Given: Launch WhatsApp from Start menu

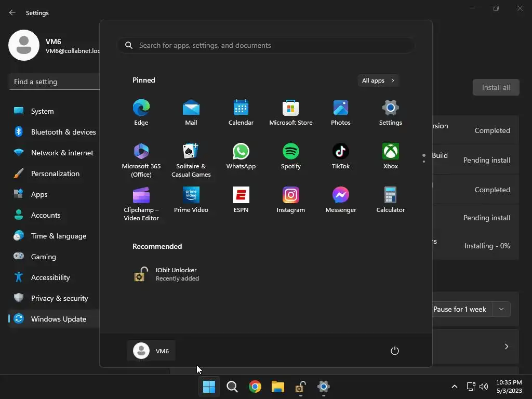Looking at the screenshot, I should coord(241,156).
